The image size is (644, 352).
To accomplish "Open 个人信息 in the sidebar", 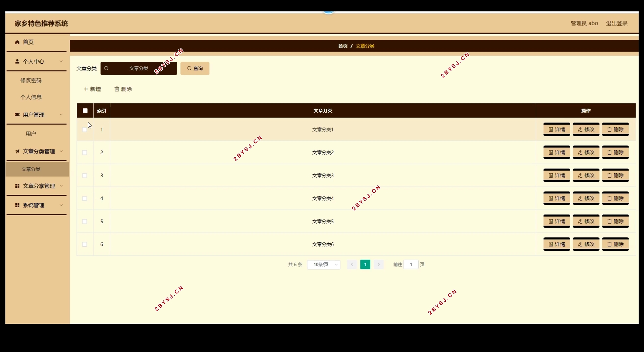I will tap(31, 97).
